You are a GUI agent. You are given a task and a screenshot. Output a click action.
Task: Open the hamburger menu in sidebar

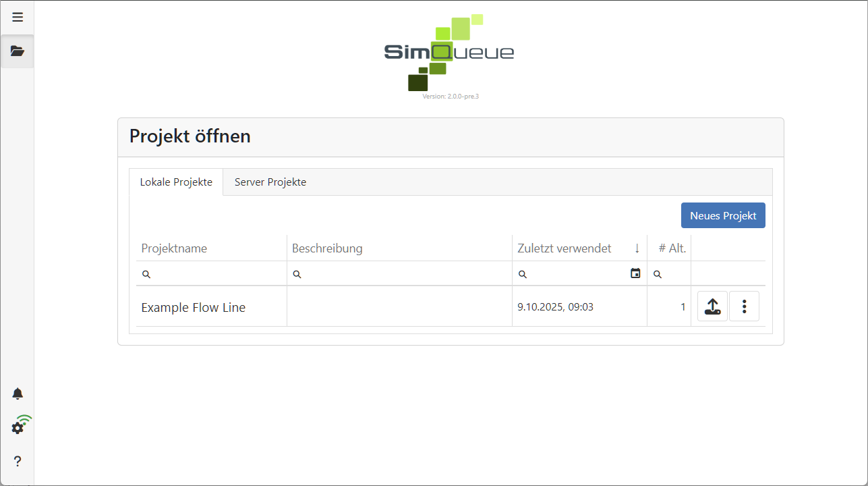[x=18, y=18]
